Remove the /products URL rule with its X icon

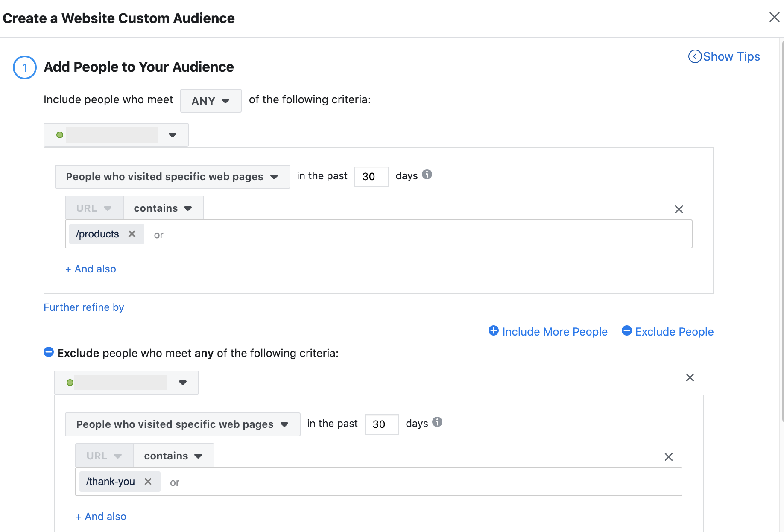[x=679, y=209]
